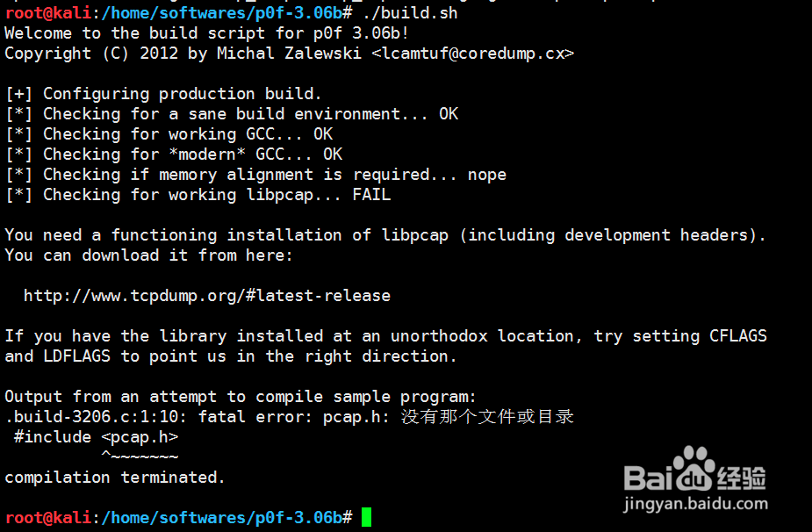This screenshot has height=532, width=812.
Task: Click the green terminal cursor block
Action: 366,517
